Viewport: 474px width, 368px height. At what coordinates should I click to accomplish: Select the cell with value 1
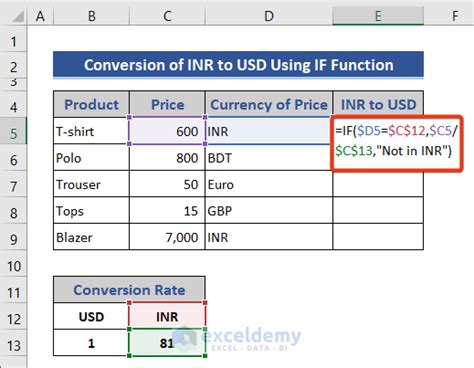point(91,343)
